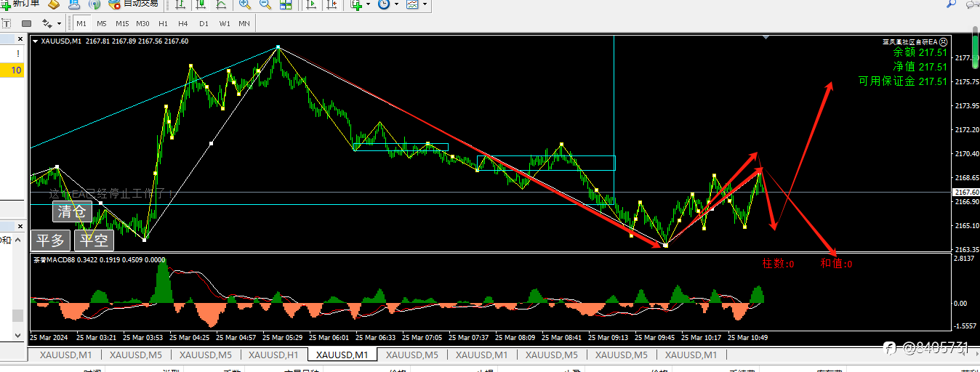Click the arrows objects tool icon
The image size is (980, 372).
tap(46, 23)
